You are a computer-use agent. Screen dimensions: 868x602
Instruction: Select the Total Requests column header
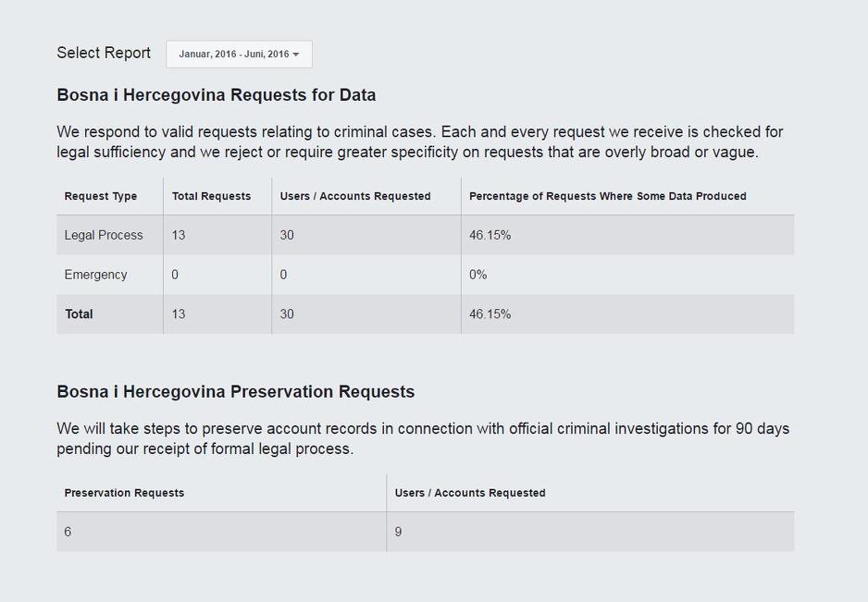[x=211, y=196]
